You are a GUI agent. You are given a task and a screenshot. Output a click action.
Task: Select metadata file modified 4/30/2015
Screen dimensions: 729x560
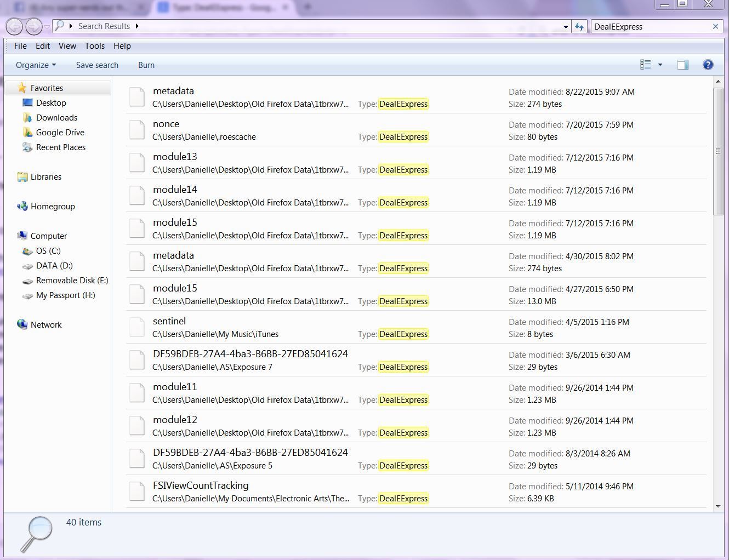(x=173, y=255)
